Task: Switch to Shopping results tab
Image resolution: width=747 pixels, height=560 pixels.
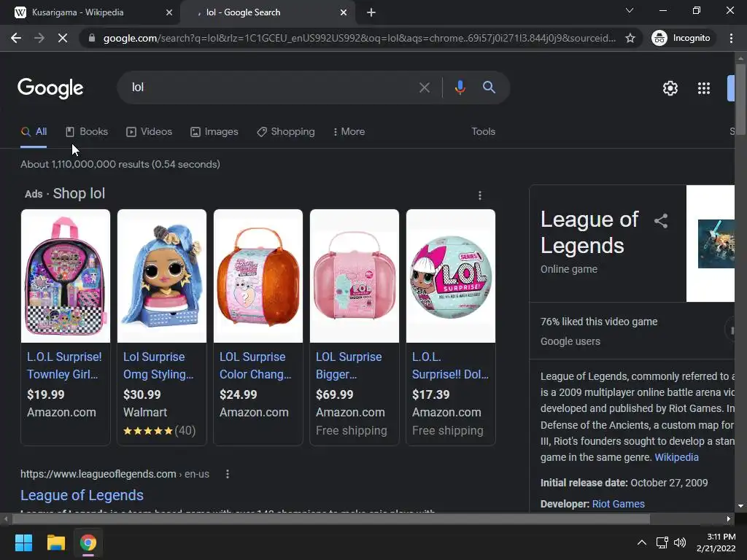Action: click(286, 131)
